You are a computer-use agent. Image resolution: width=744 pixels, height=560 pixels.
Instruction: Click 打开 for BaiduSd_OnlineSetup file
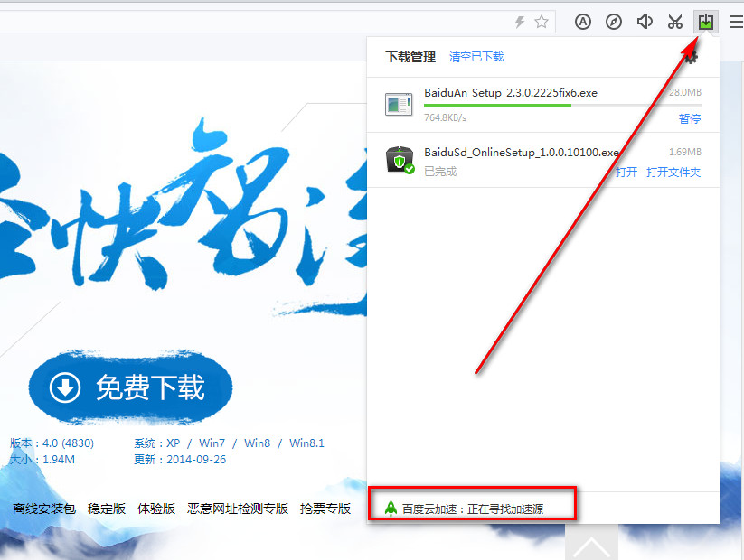point(626,173)
